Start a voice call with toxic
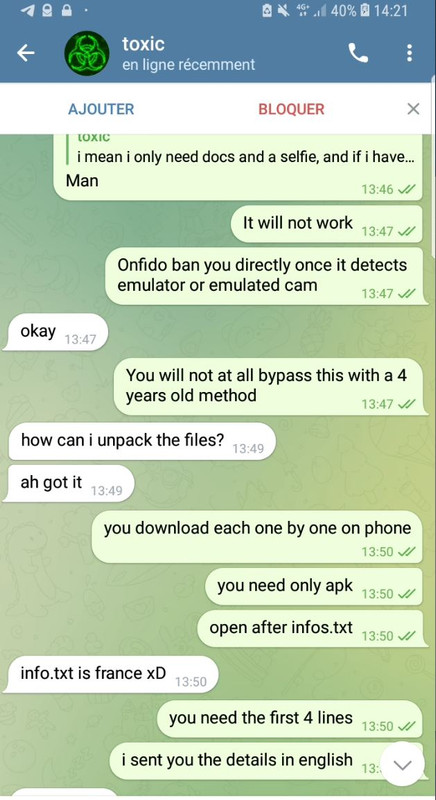This screenshot has width=436, height=800. 358,53
